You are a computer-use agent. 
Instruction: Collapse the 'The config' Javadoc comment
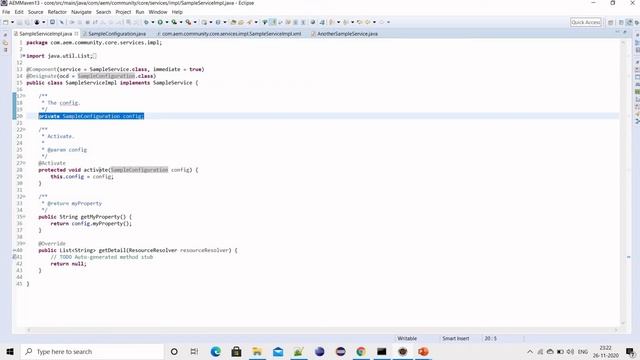tap(24, 96)
